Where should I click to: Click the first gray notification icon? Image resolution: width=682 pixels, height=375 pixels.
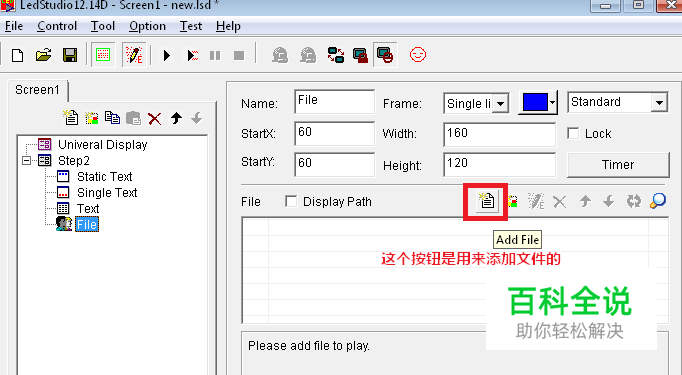(x=280, y=55)
